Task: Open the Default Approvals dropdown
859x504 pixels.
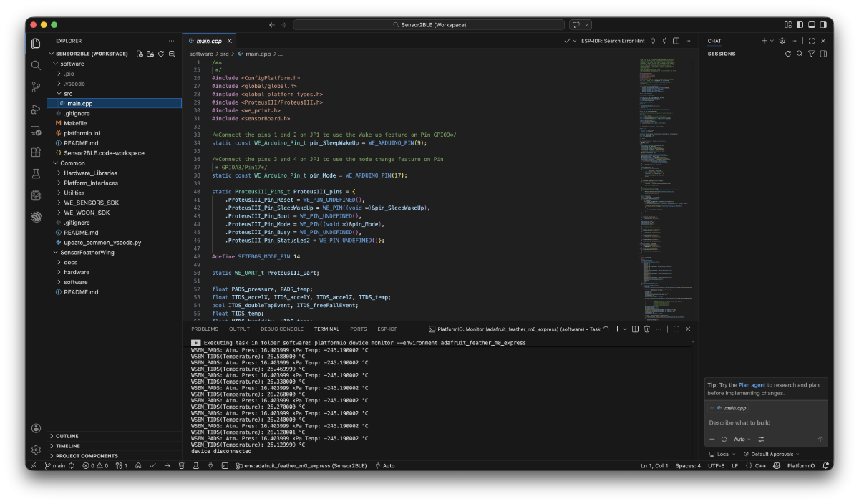Action: click(x=772, y=454)
